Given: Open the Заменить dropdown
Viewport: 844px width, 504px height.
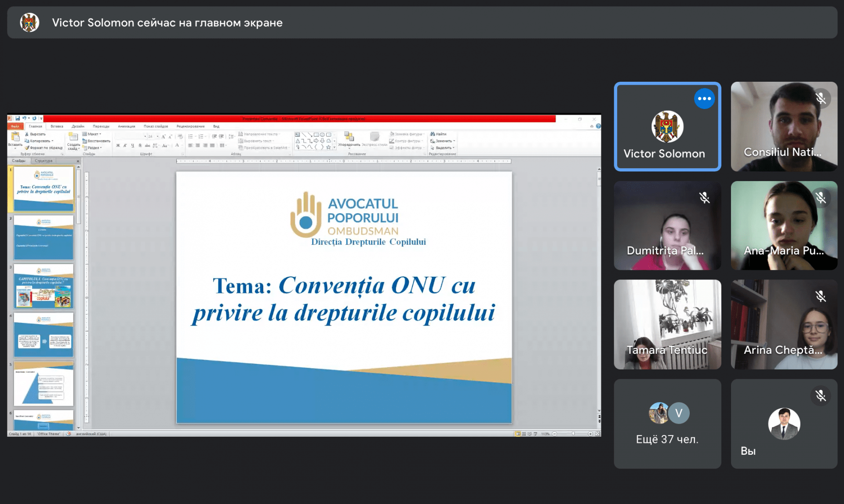Looking at the screenshot, I should 443,141.
